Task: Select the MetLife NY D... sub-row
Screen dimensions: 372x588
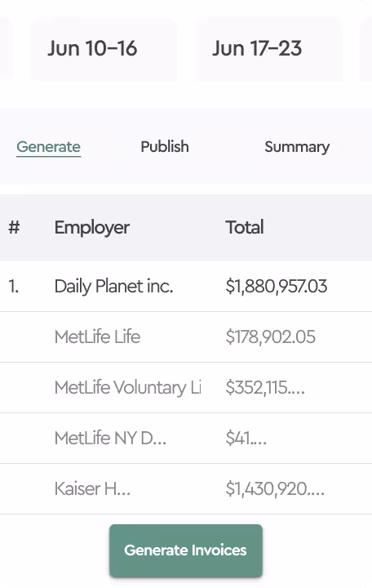Action: click(186, 438)
